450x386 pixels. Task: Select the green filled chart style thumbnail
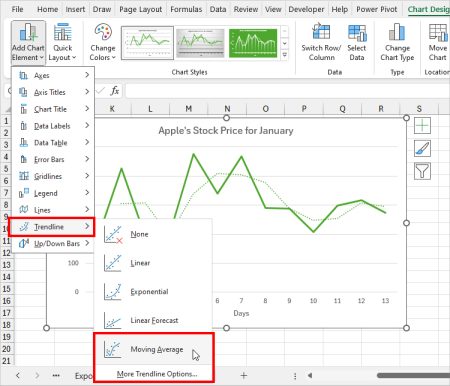point(253,43)
